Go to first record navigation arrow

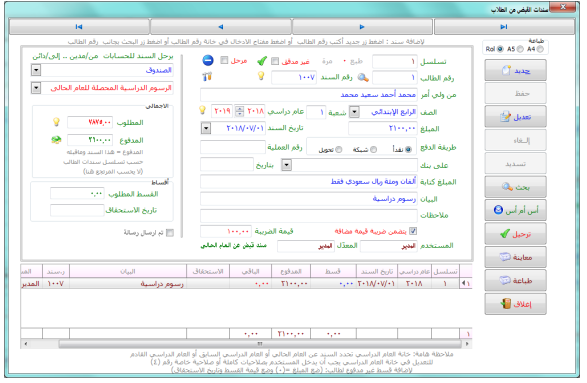(79, 27)
